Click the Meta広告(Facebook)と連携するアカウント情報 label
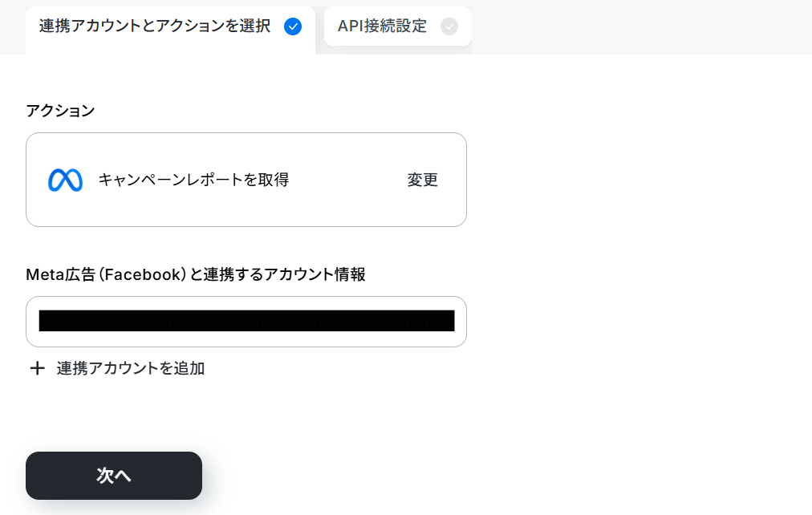Screen dimensions: 812x515 click(x=196, y=274)
